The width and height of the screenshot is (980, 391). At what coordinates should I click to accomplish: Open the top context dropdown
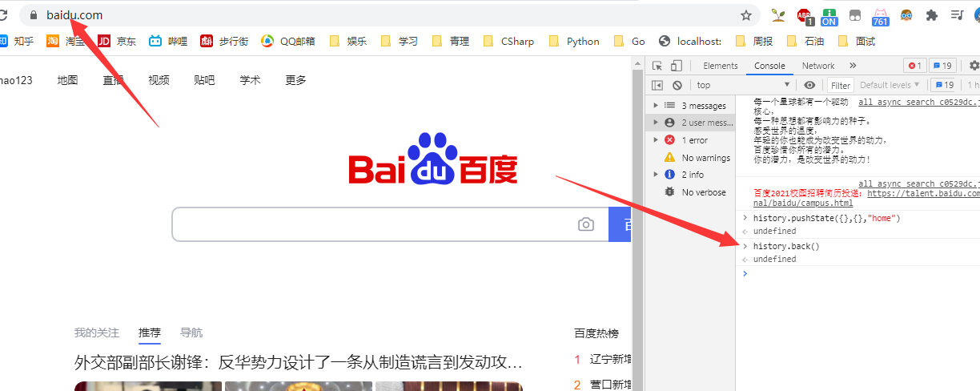744,85
